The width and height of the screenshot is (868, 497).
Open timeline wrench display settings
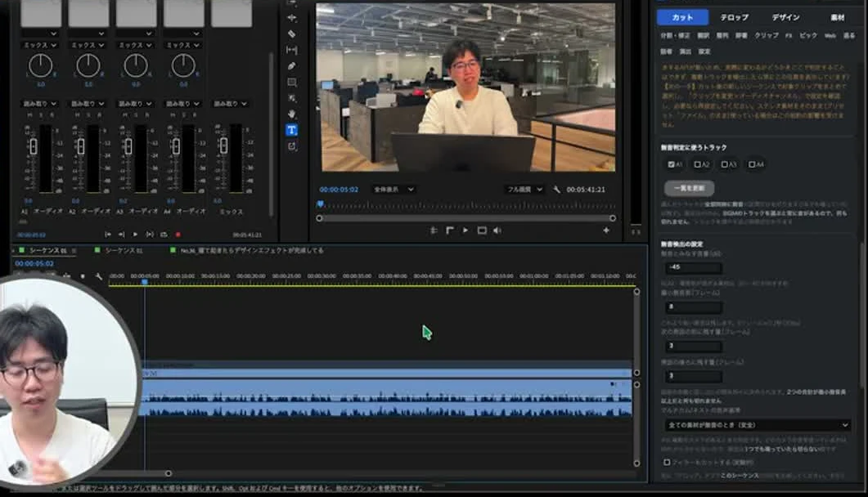pyautogui.click(x=98, y=275)
